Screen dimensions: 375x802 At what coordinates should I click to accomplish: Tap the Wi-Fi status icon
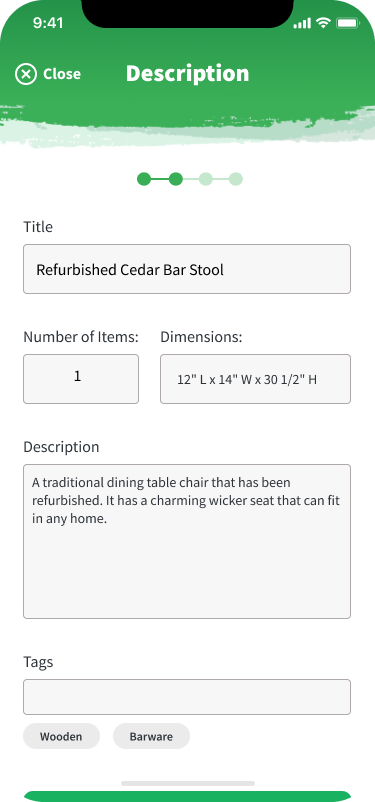point(323,23)
